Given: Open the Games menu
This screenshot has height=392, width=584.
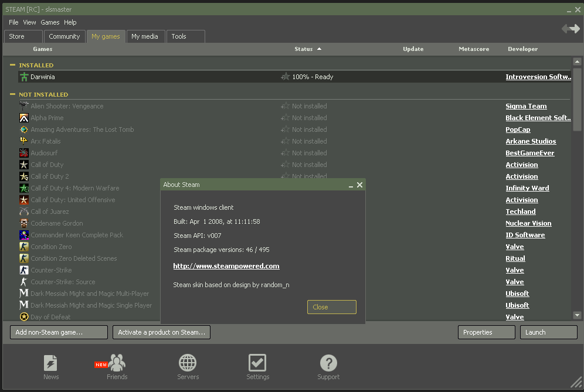Looking at the screenshot, I should coord(50,22).
